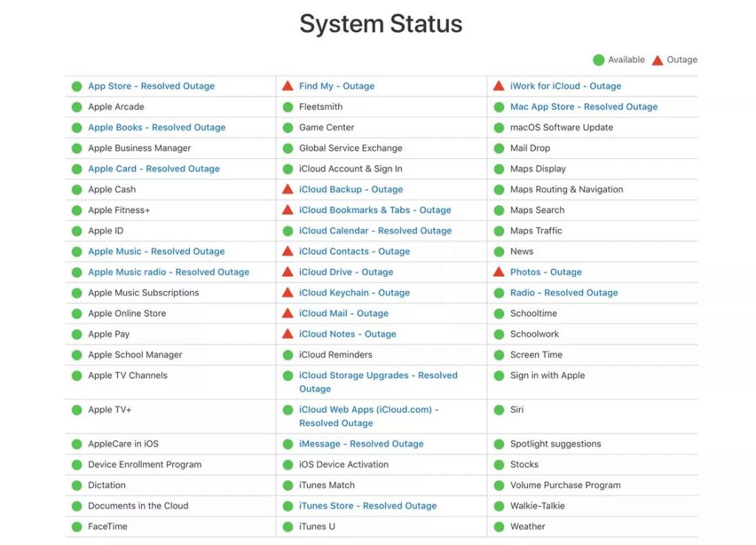Click the green dot beside FaceTime
This screenshot has width=756, height=545.
tap(77, 527)
